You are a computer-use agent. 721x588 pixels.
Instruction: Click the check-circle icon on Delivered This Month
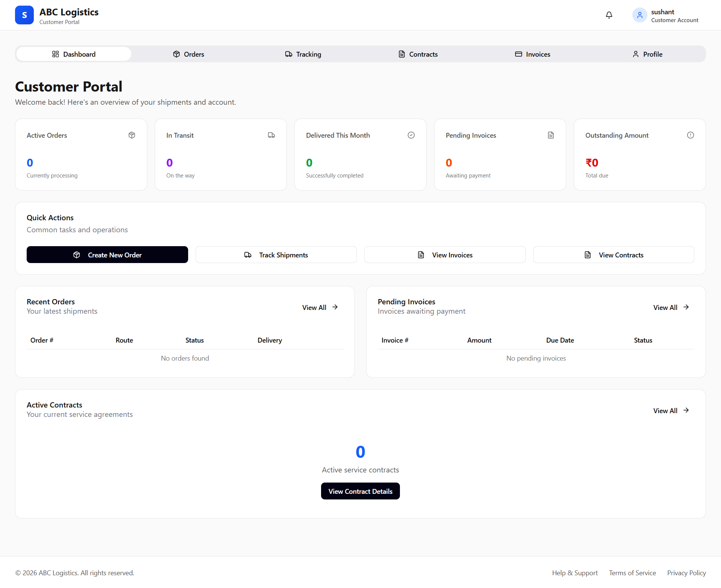tap(411, 135)
